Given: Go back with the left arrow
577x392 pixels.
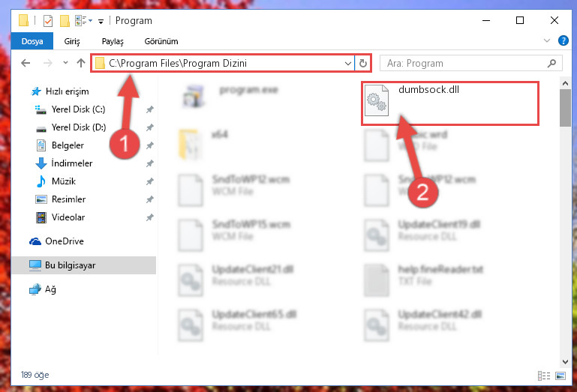Looking at the screenshot, I should pos(26,63).
